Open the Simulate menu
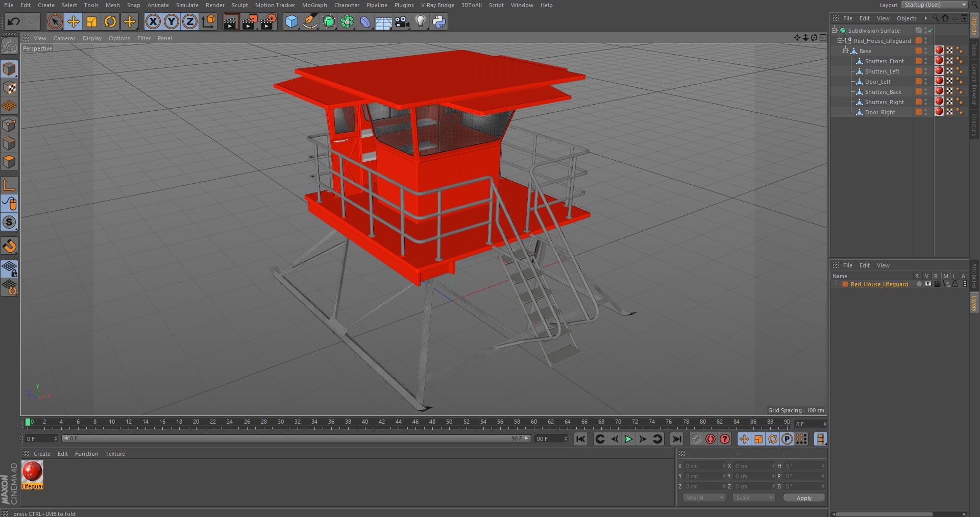Screen dimensions: 980x517 187,5
